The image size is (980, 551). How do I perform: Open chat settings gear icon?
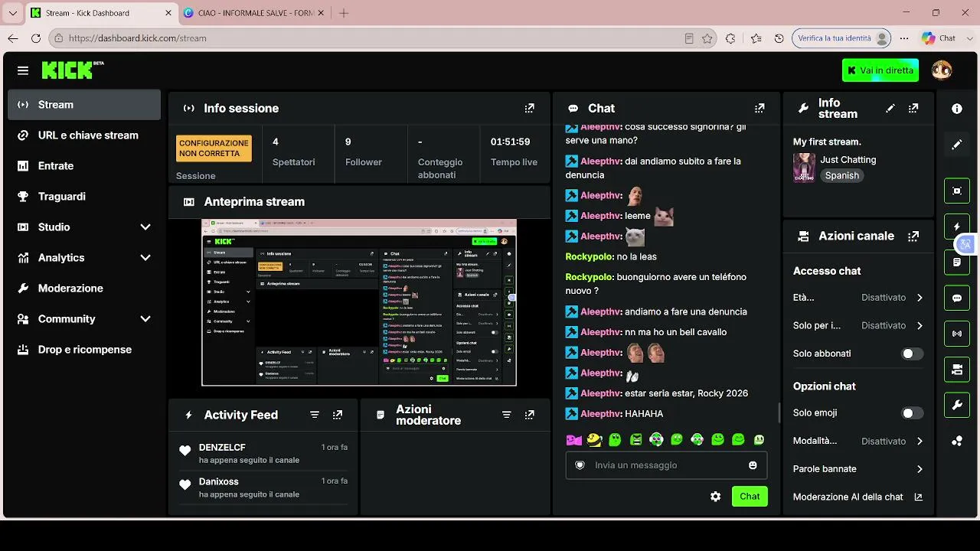[715, 497]
